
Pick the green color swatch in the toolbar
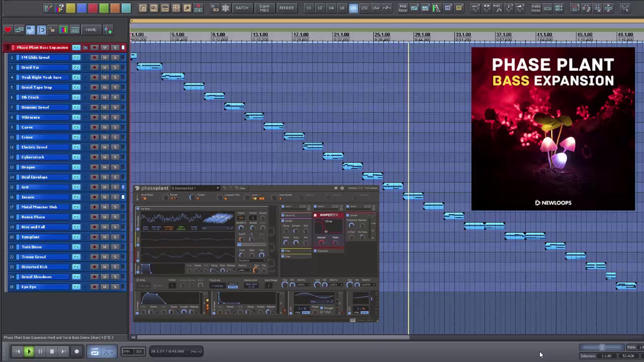click(x=104, y=8)
